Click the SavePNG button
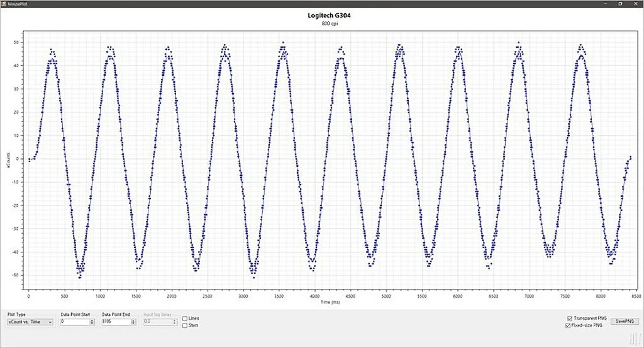 (x=625, y=322)
